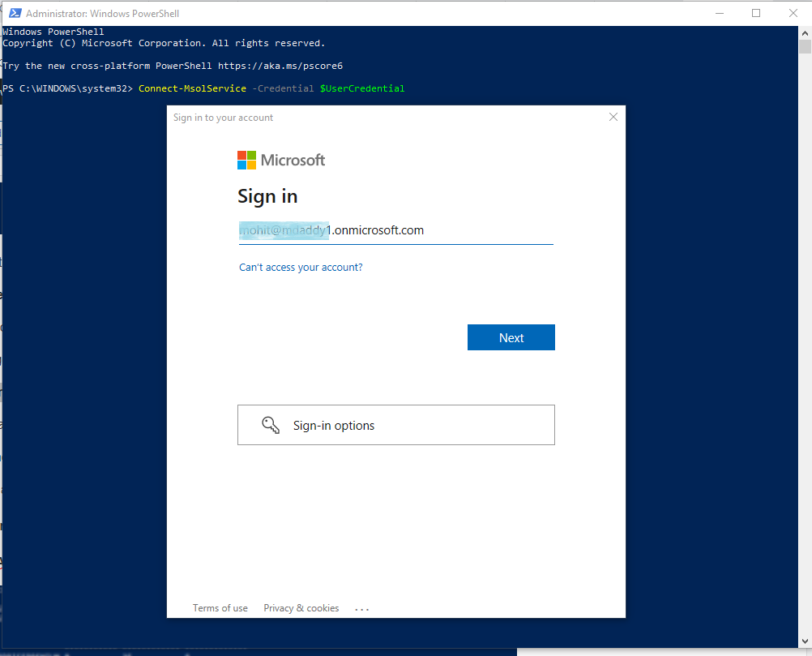This screenshot has width=812, height=656.
Task: Open the "Can't access your account?" link
Action: [x=300, y=267]
